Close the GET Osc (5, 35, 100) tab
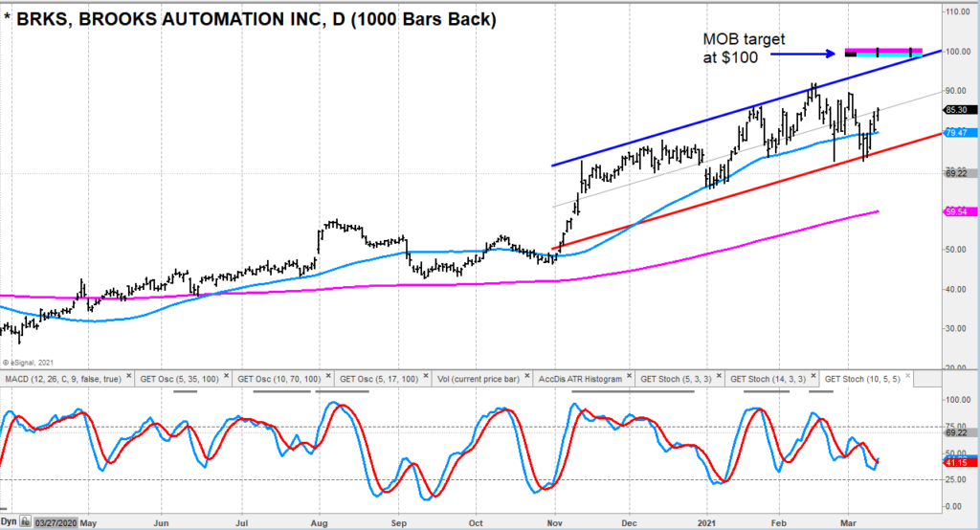 click(226, 376)
